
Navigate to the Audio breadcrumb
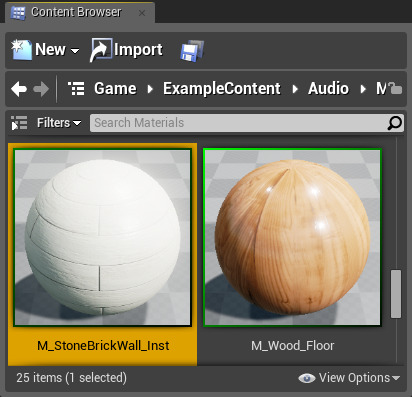[328, 89]
